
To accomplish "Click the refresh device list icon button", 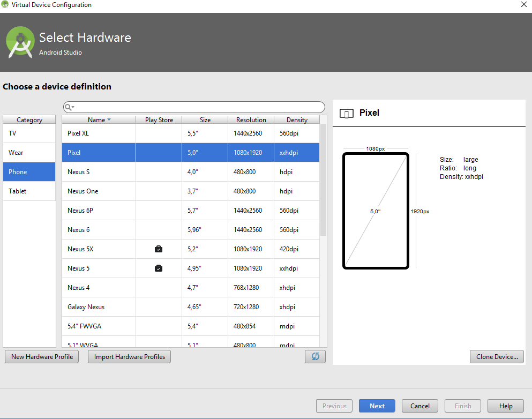I will pos(315,356).
